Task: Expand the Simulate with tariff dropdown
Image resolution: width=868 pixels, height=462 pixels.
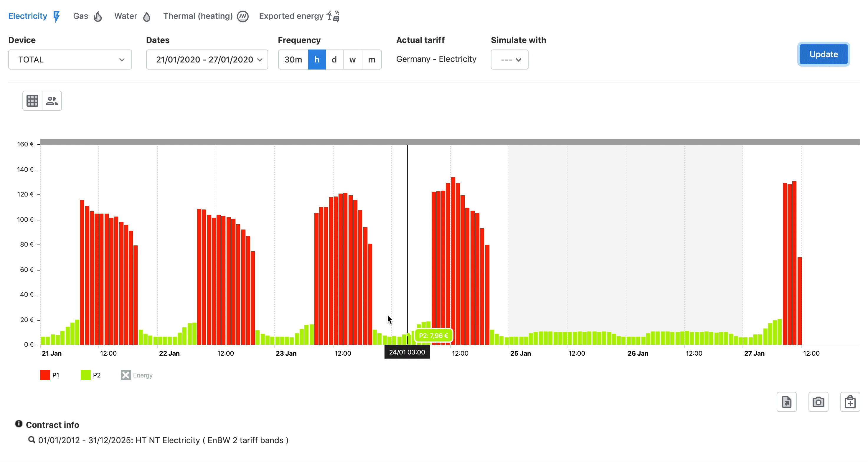Action: click(509, 59)
